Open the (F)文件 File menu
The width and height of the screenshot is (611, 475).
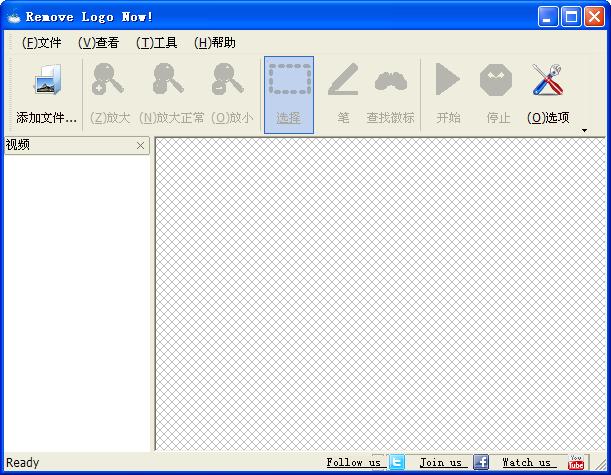coord(41,42)
